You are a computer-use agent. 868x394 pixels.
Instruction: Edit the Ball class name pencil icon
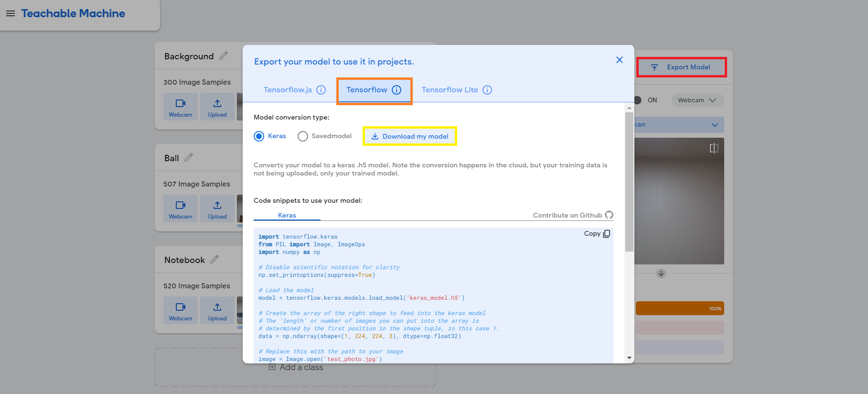(x=189, y=157)
